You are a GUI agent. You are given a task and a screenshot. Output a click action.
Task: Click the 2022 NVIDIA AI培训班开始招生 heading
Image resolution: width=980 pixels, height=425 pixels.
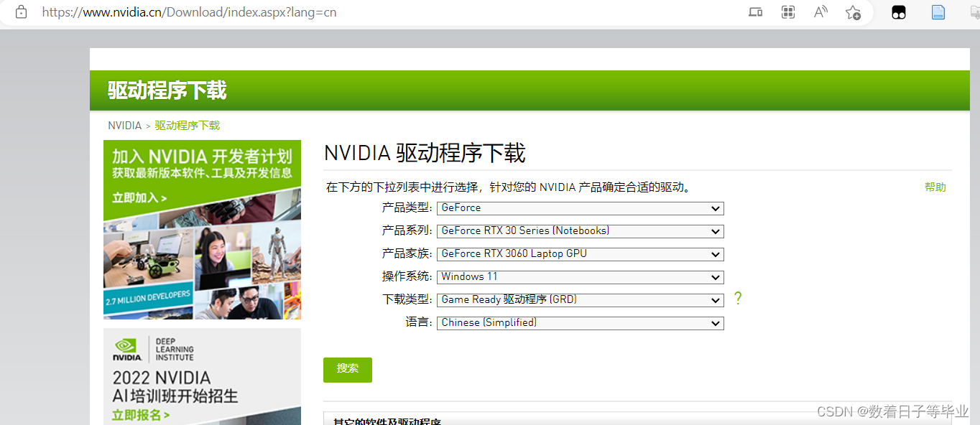click(175, 387)
